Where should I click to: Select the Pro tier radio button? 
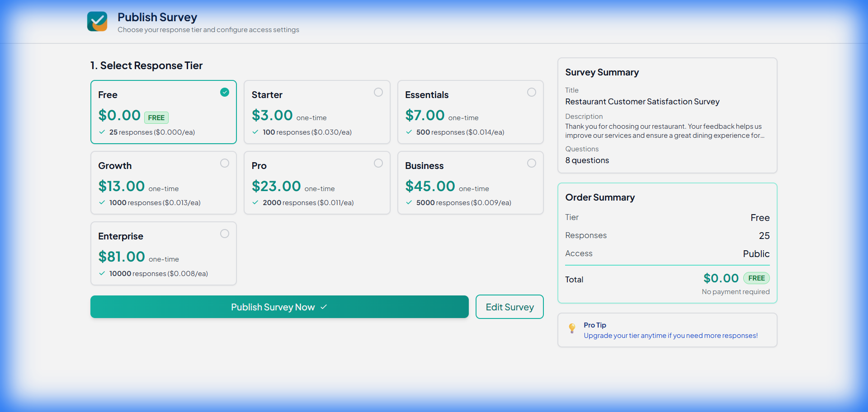coord(378,163)
